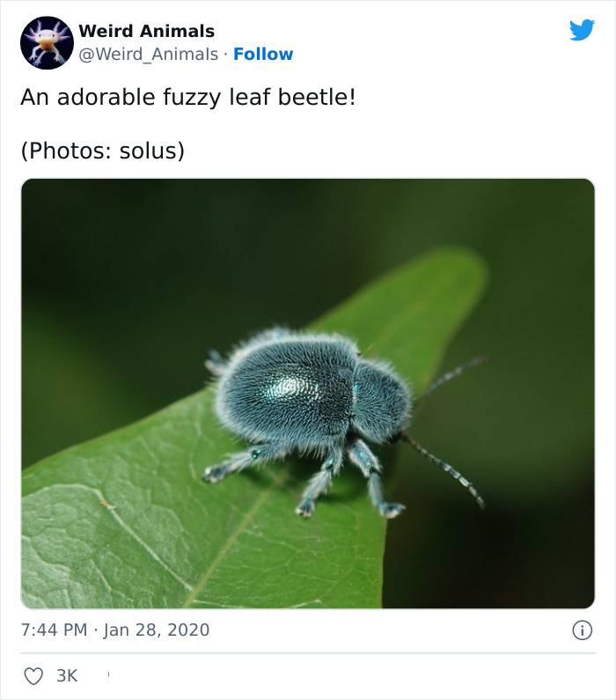The width and height of the screenshot is (616, 700).
Task: View the 3K likes count
Action: [67, 676]
